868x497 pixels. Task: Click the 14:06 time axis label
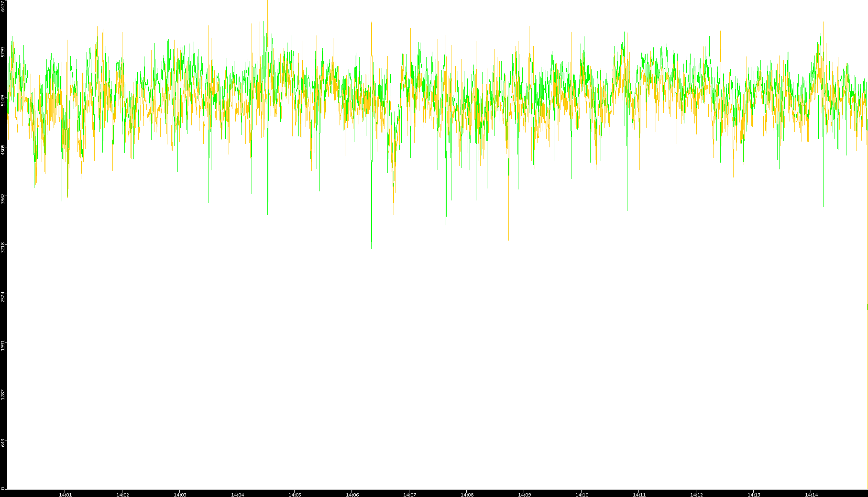click(x=352, y=495)
